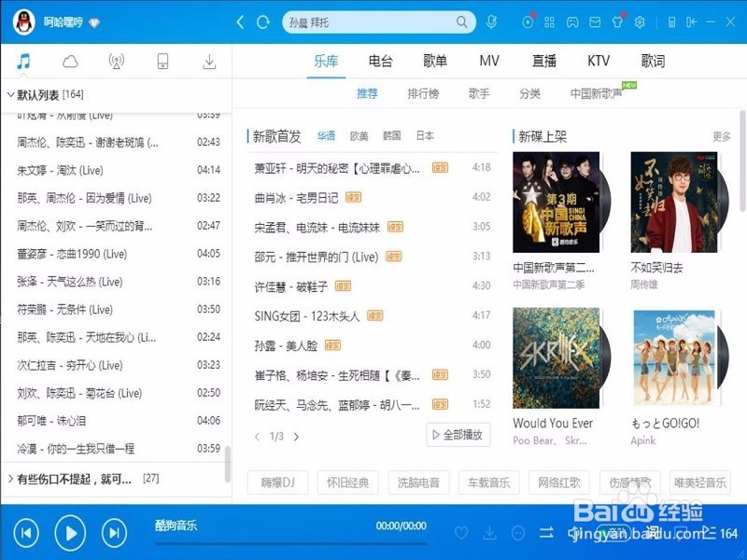Filter new songs by 日本
Screen dimensions: 747x560
(x=425, y=136)
